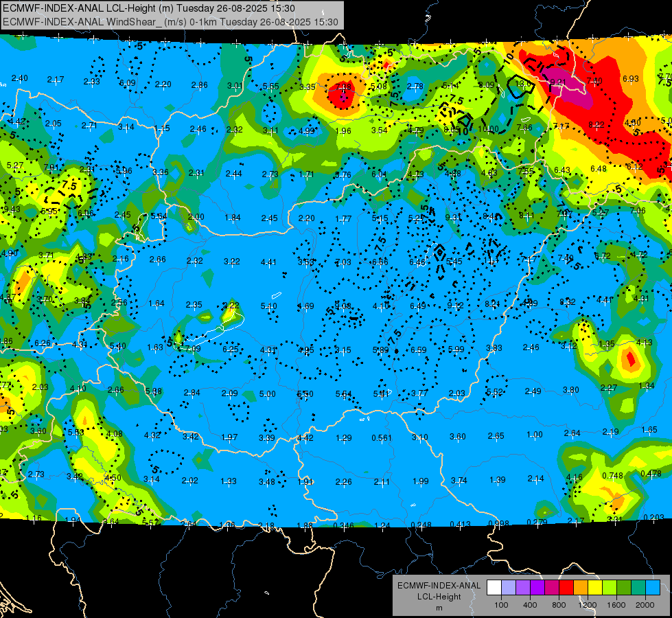Click the wind shear value "5.55"
The width and height of the screenshot is (672, 618).
coord(271,87)
